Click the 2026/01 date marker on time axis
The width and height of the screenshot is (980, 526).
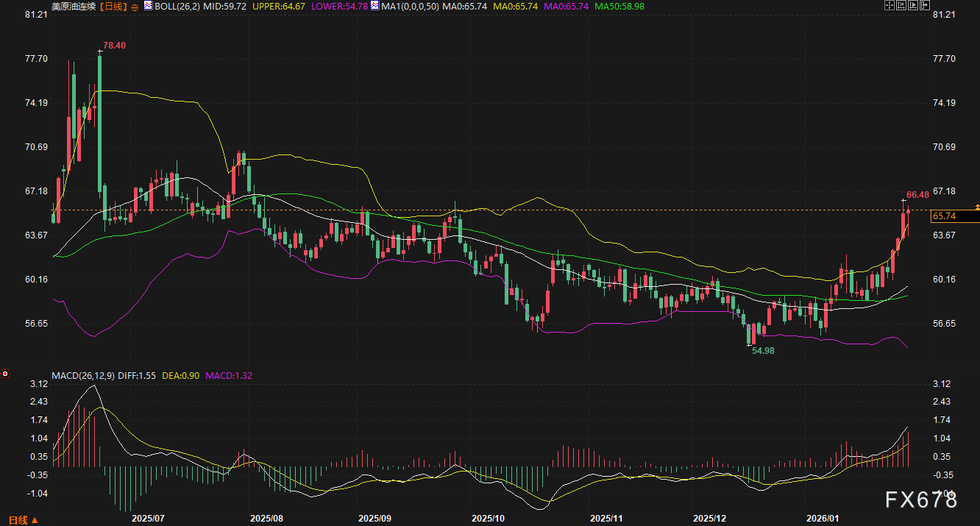[x=824, y=518]
